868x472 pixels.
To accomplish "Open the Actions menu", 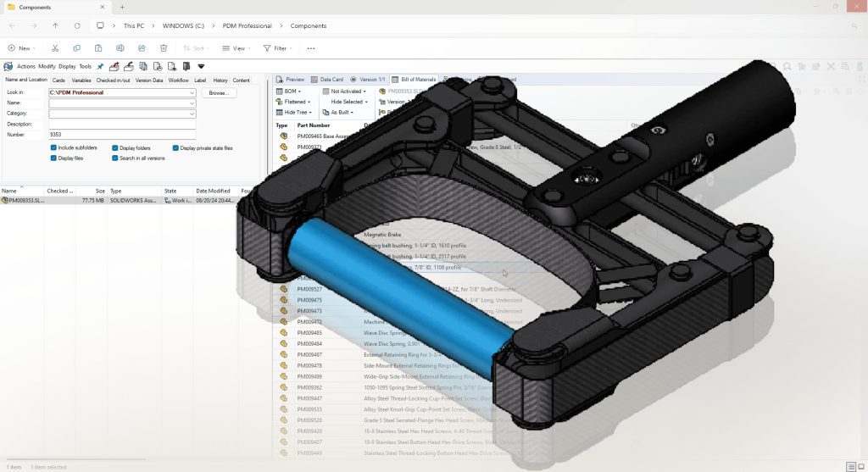I will pos(26,66).
